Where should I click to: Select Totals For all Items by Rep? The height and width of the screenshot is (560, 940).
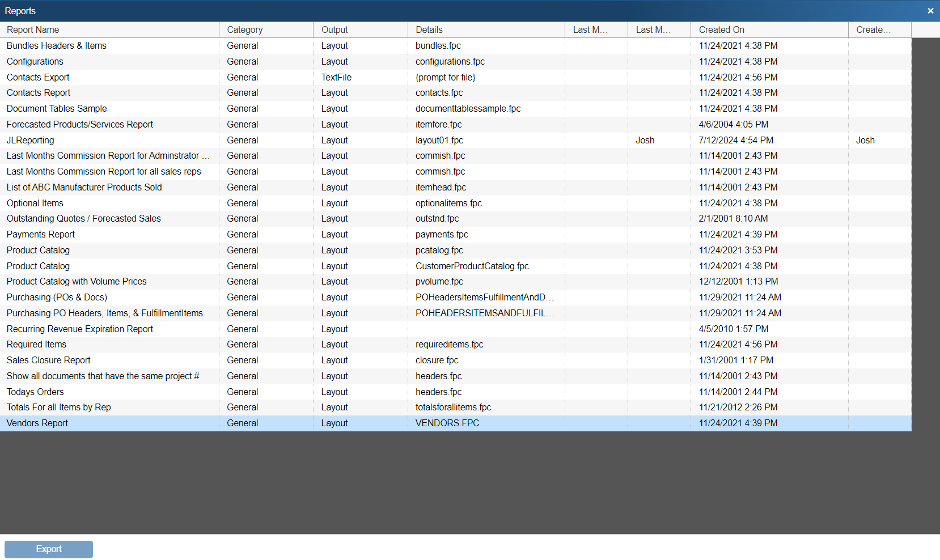point(59,408)
